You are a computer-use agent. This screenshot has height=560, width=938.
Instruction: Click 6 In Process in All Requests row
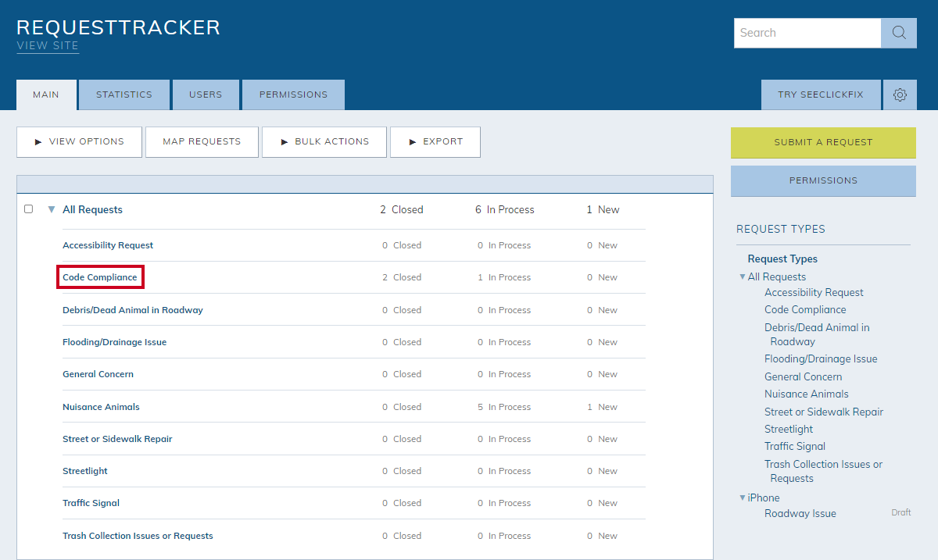[x=505, y=209]
